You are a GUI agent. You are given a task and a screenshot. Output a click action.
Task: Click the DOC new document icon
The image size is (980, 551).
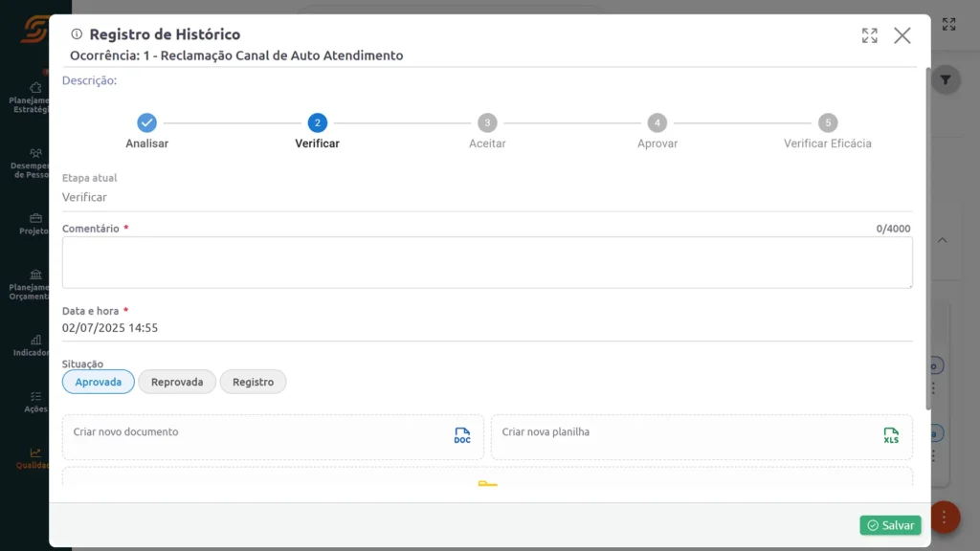462,435
